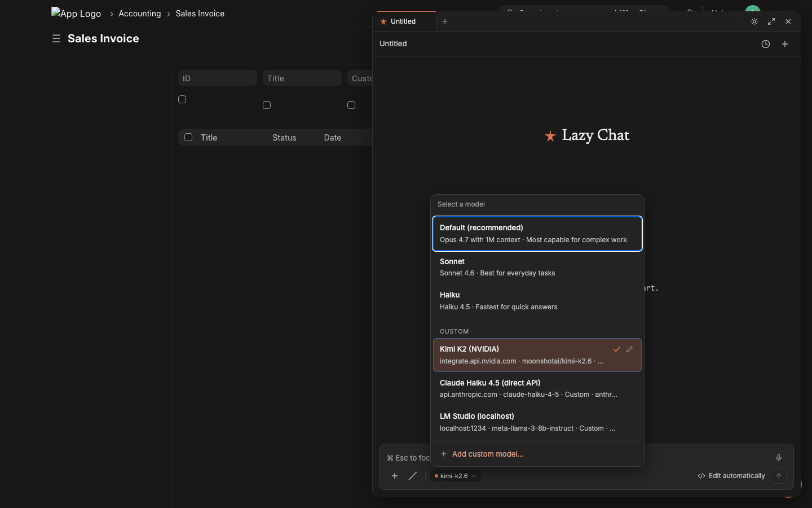The height and width of the screenshot is (508, 812).
Task: Sort by the Date column header
Action: click(333, 138)
